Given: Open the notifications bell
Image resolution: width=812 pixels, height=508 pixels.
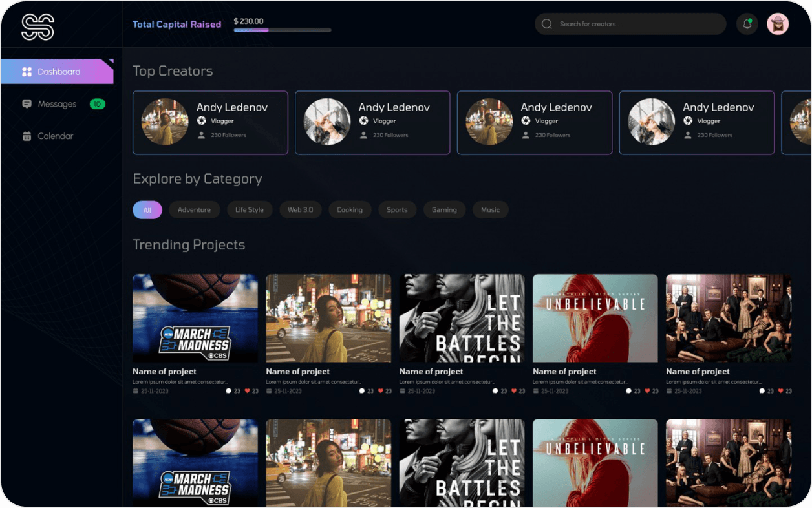Looking at the screenshot, I should point(747,24).
